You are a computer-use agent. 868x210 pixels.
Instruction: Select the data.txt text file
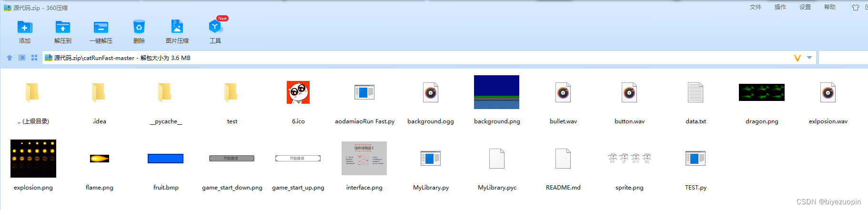tap(696, 92)
